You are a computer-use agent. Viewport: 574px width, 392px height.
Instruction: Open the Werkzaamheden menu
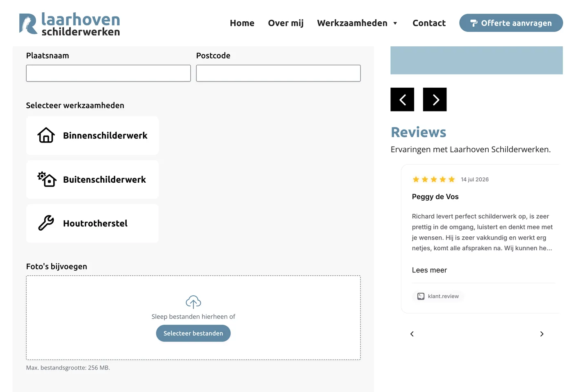tap(352, 23)
